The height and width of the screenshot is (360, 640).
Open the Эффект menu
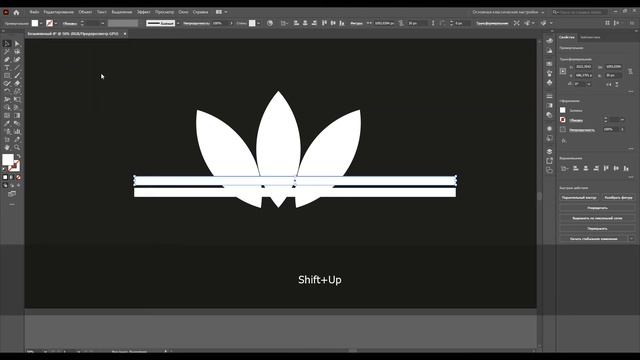coord(143,12)
